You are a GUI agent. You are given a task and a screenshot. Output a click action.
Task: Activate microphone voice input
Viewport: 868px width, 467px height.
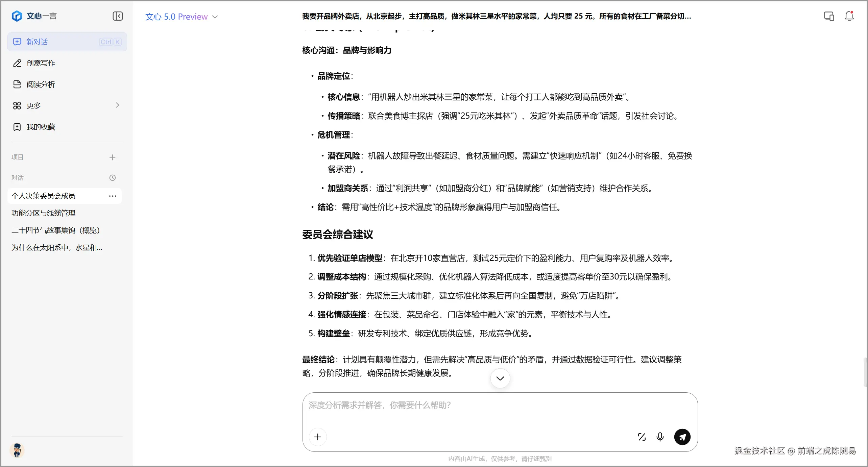pyautogui.click(x=660, y=437)
